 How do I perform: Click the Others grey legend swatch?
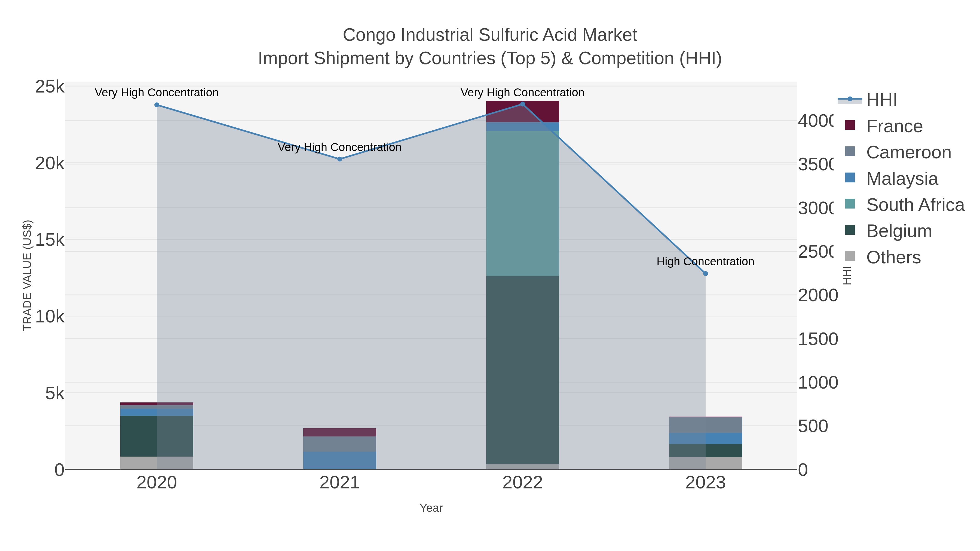click(x=850, y=256)
